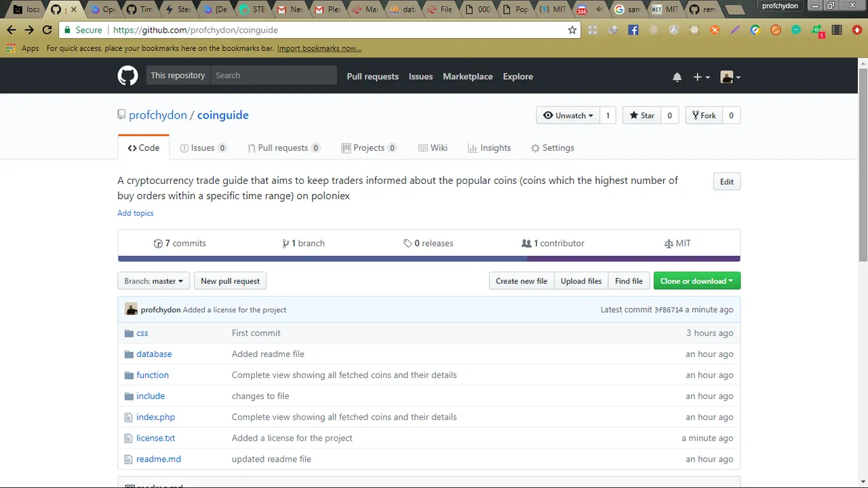The height and width of the screenshot is (488, 868).
Task: Click the 'Added a license for the project' message beside license.txt
Action: (292, 438)
